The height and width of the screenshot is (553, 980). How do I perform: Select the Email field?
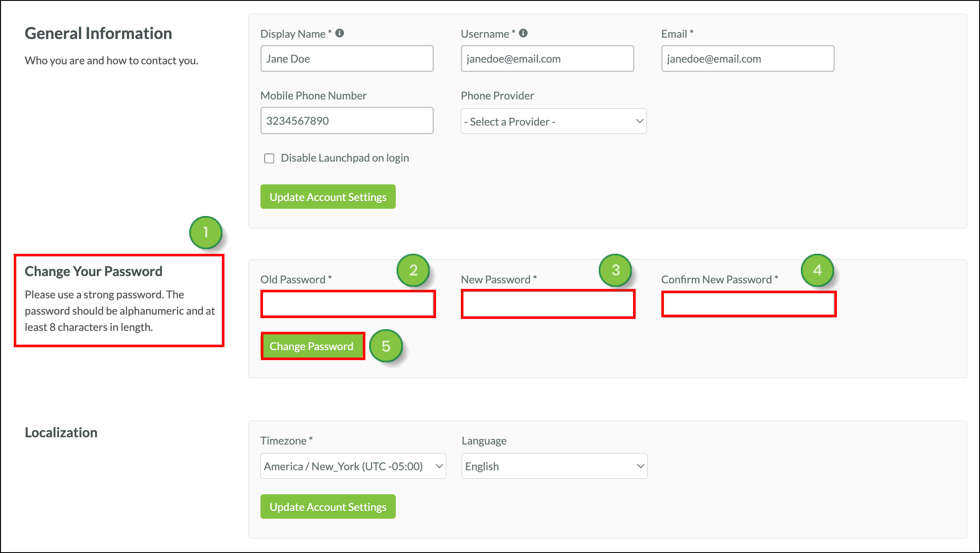[x=747, y=58]
